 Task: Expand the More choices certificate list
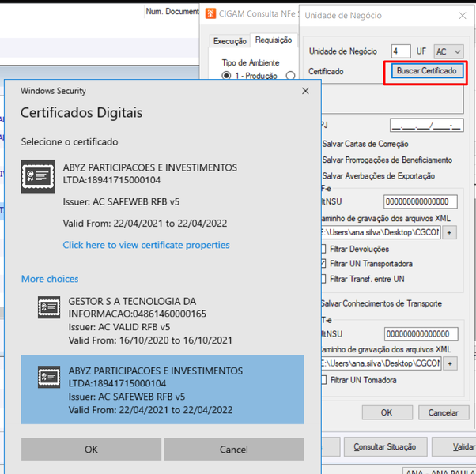click(x=50, y=279)
